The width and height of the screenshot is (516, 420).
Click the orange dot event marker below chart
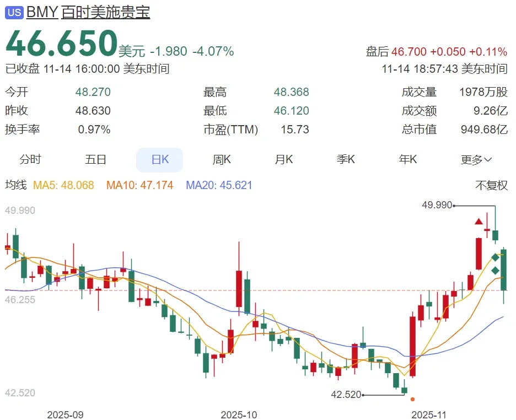point(412,399)
